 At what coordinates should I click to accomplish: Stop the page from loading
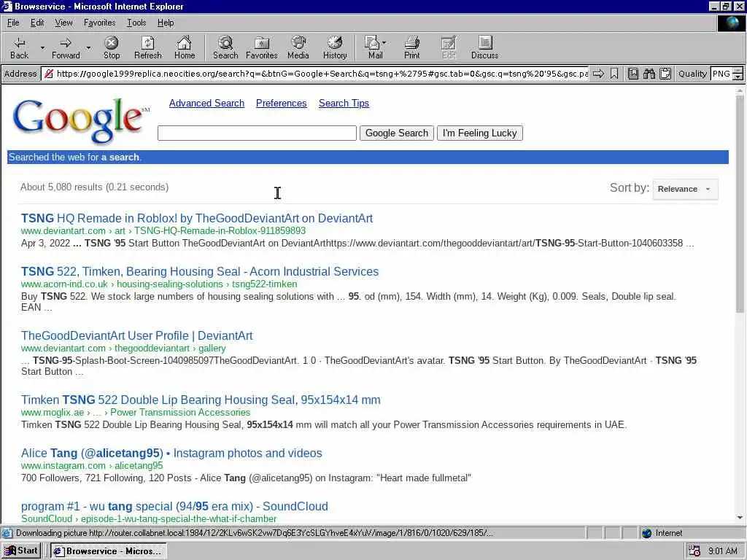pos(112,47)
